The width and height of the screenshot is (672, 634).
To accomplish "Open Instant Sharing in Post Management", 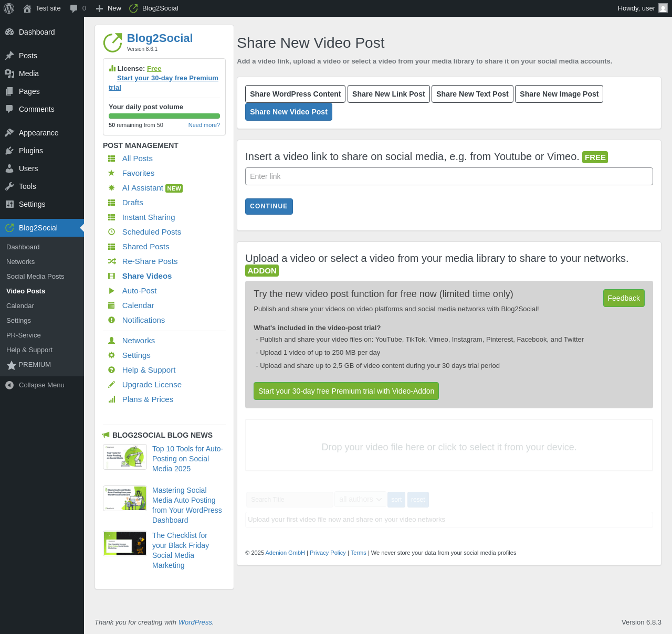I will coord(149,217).
